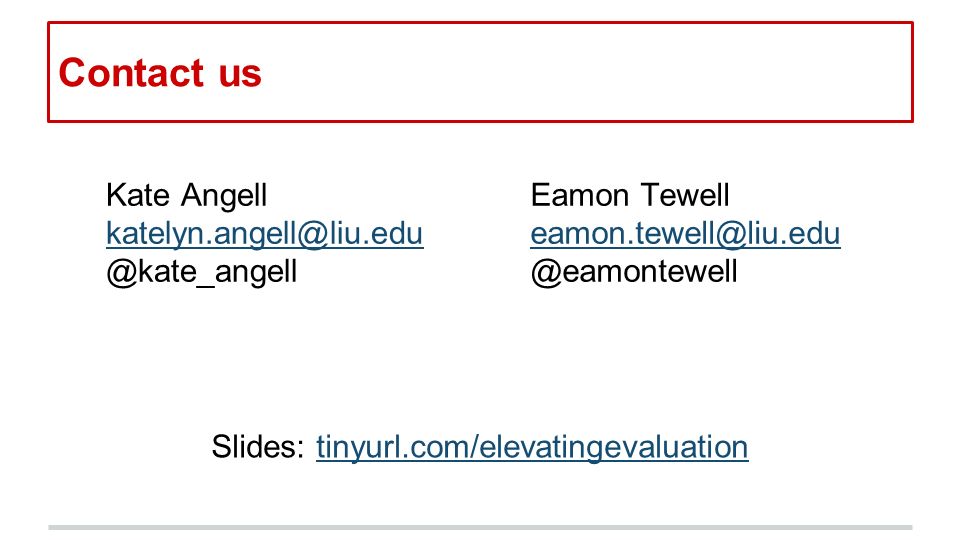Select the @kate_angell Twitter handle text
The width and height of the screenshot is (960, 540).
[x=201, y=272]
